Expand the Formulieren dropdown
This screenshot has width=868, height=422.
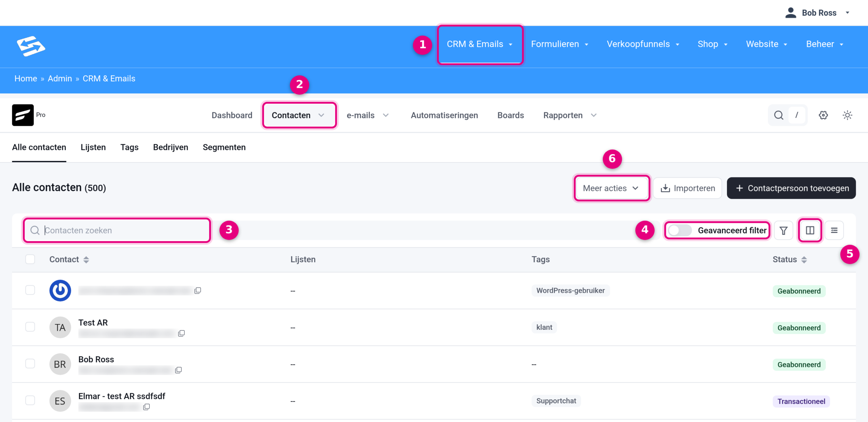coord(559,44)
